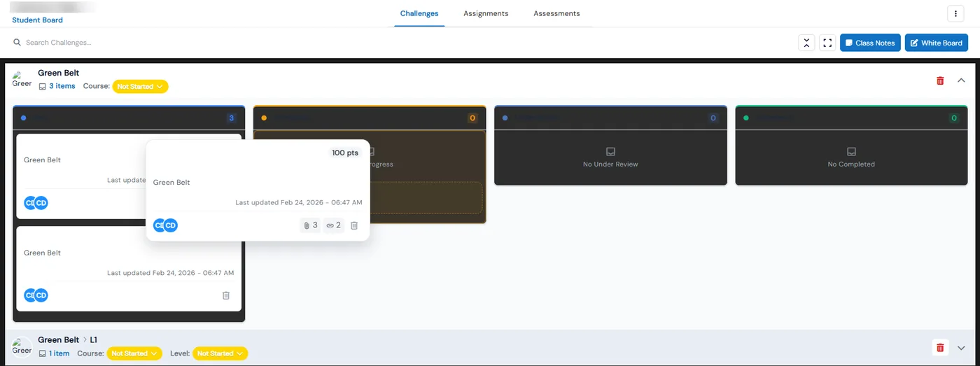
Task: Click the Green Belt L1 thumbnail image
Action: click(x=22, y=347)
